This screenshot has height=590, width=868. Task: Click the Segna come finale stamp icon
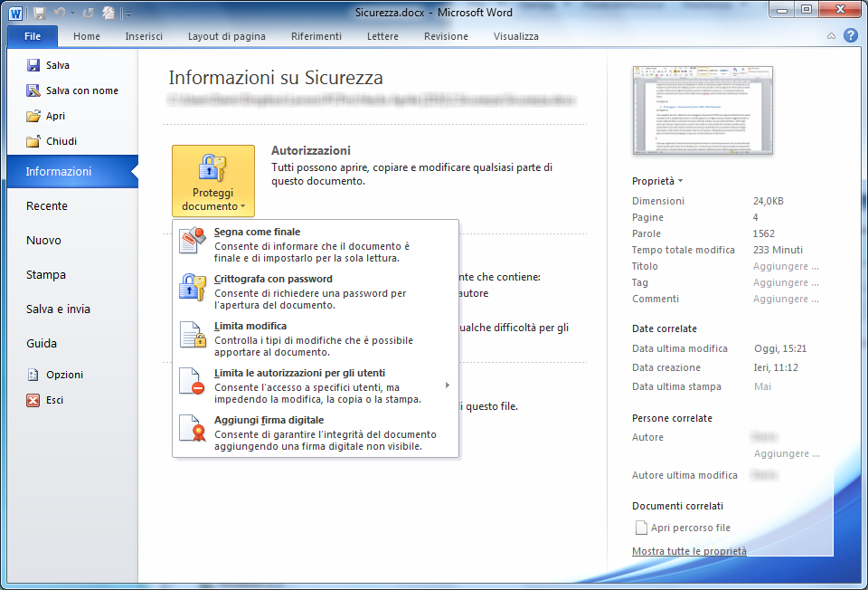click(x=193, y=240)
